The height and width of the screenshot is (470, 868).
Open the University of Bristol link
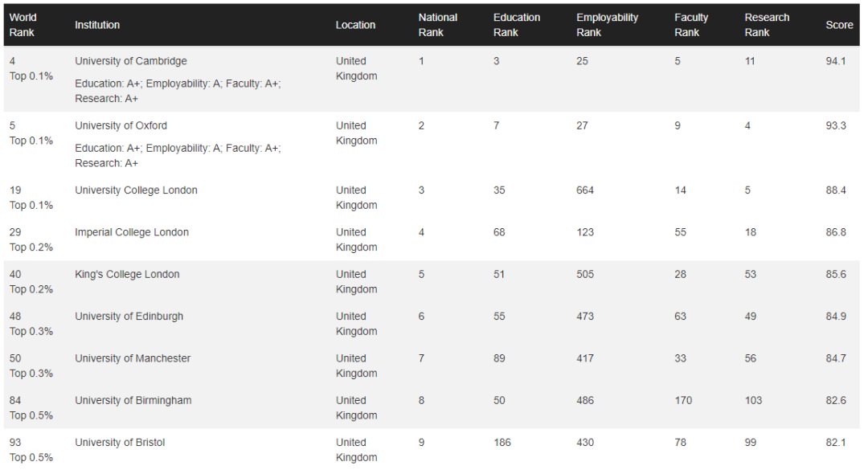(x=120, y=443)
